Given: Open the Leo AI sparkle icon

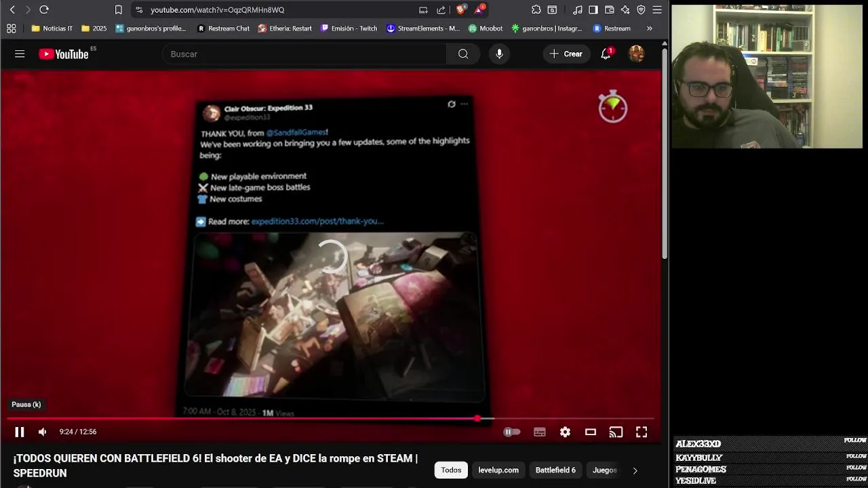Looking at the screenshot, I should 625,9.
